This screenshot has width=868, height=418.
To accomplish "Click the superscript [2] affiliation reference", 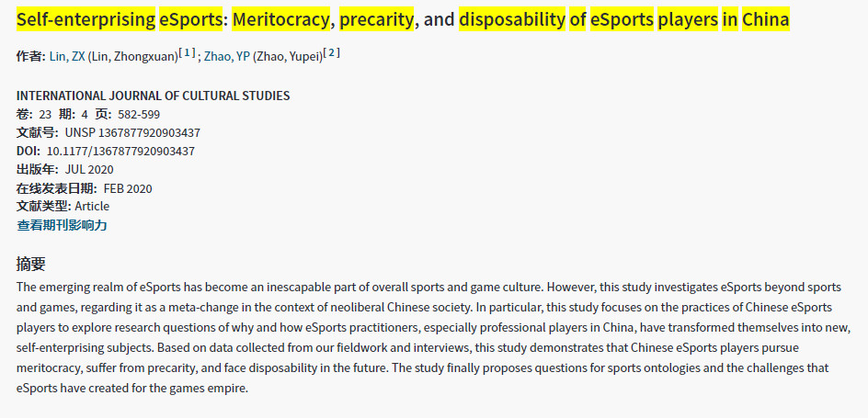I will tap(331, 53).
